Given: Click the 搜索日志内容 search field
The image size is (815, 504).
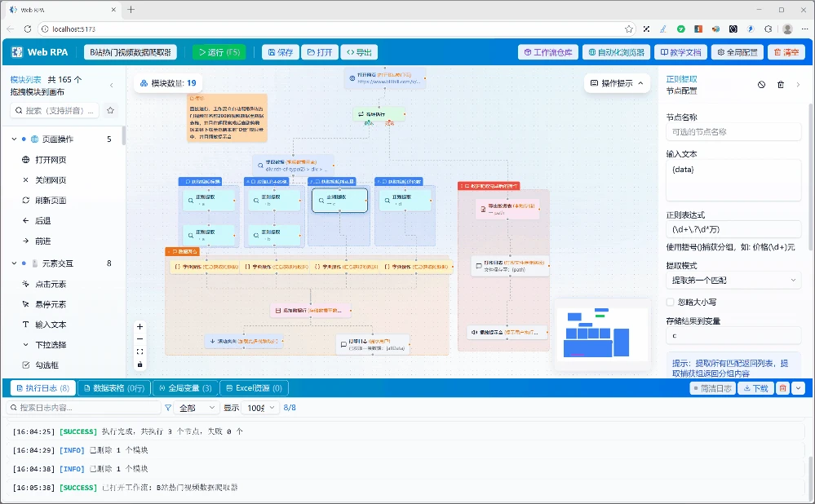Looking at the screenshot, I should (83, 408).
